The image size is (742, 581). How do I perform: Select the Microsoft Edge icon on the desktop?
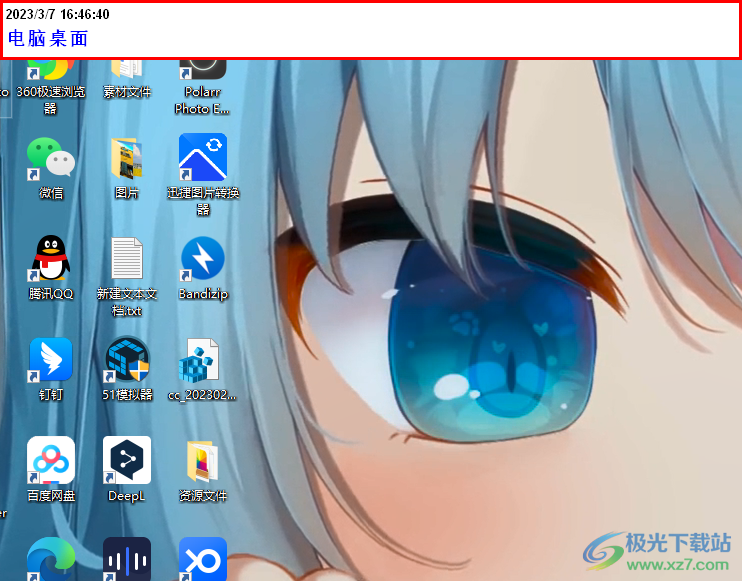51,559
